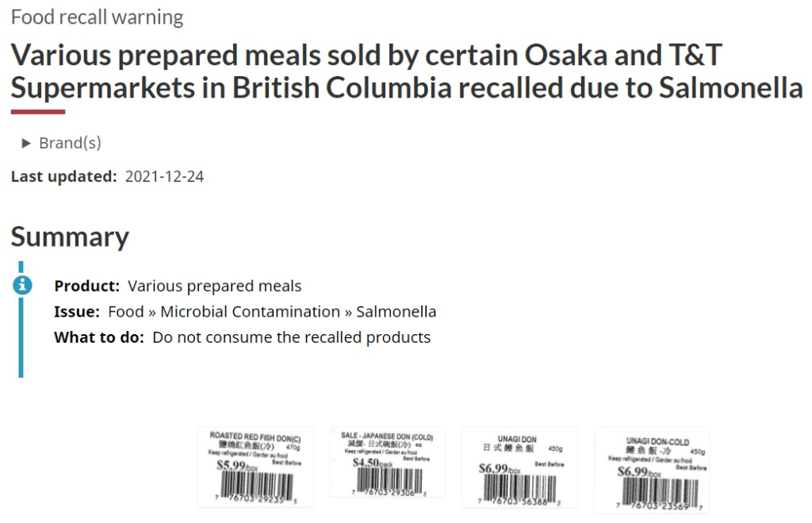
Task: Open the Unagi Don-Cold label image
Action: (652, 470)
